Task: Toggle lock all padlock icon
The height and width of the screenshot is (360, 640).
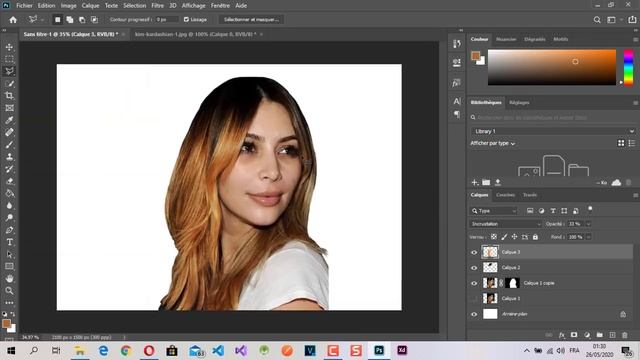Action: click(x=535, y=237)
